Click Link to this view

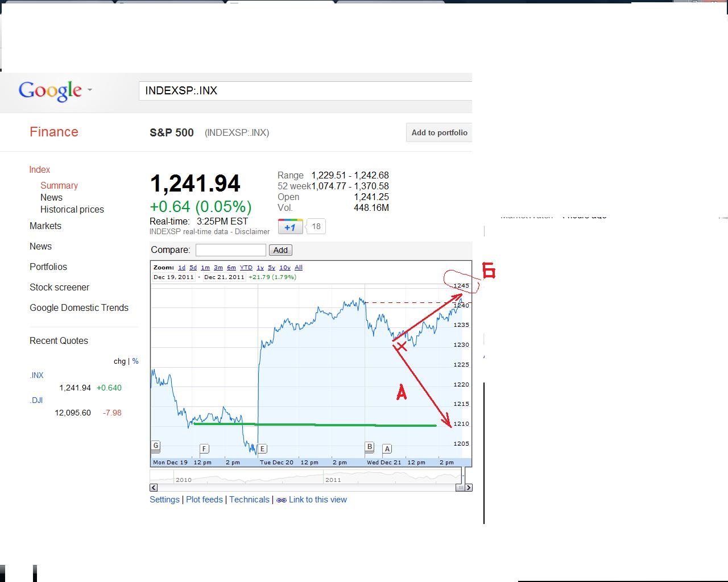coord(318,500)
